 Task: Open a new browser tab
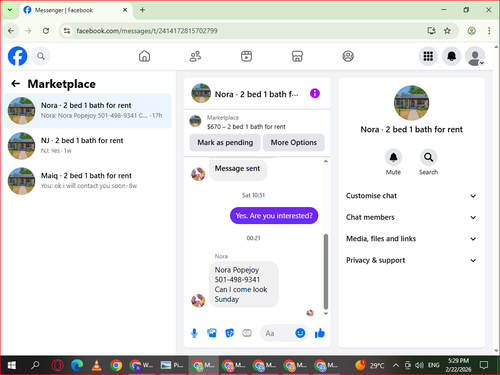(x=142, y=10)
